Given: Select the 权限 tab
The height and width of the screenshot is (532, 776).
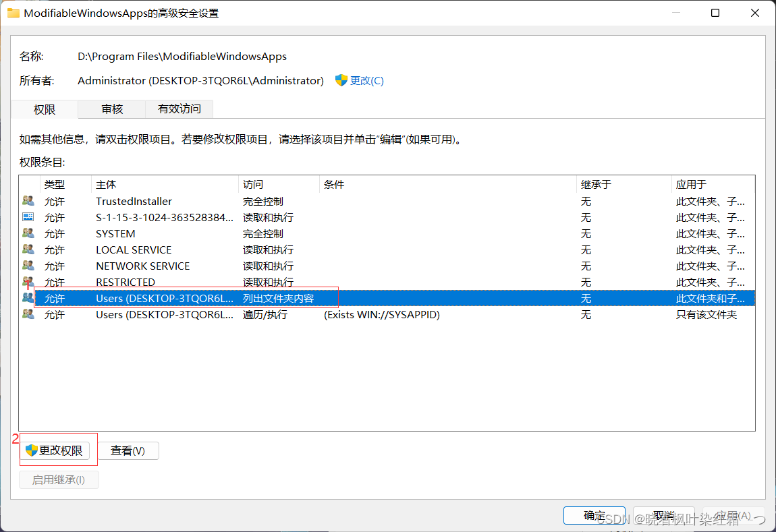Looking at the screenshot, I should (44, 109).
